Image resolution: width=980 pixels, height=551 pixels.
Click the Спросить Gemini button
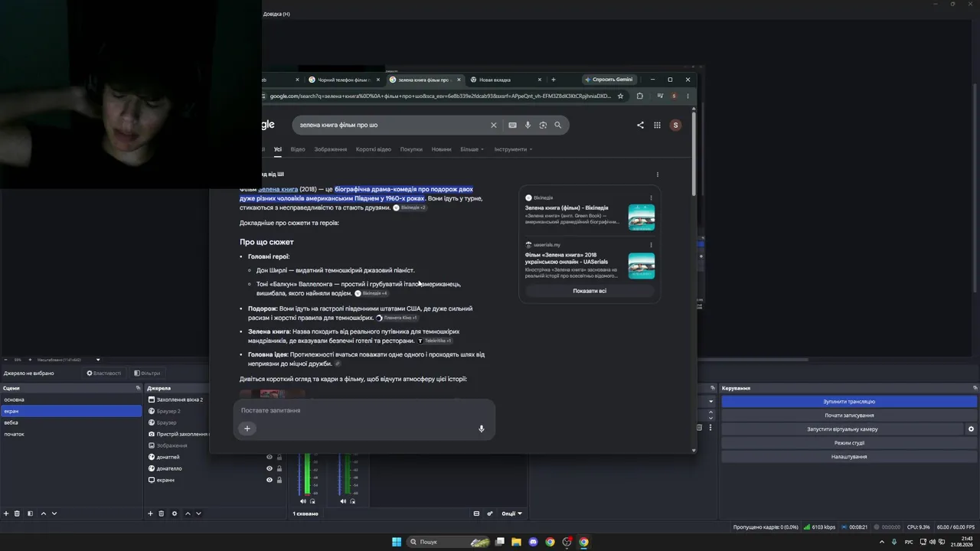point(609,80)
